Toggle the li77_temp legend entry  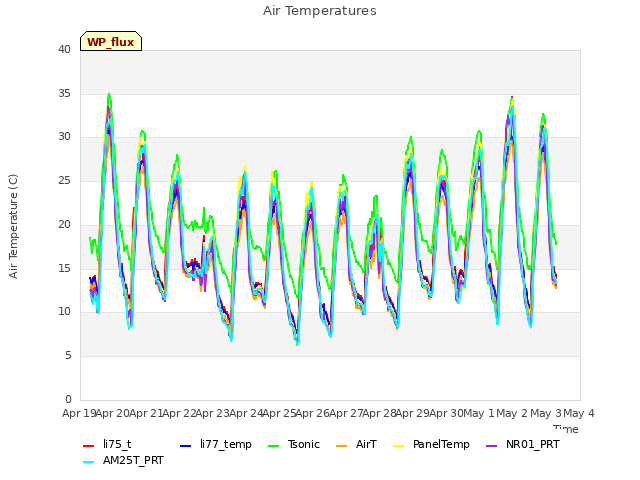(x=216, y=444)
